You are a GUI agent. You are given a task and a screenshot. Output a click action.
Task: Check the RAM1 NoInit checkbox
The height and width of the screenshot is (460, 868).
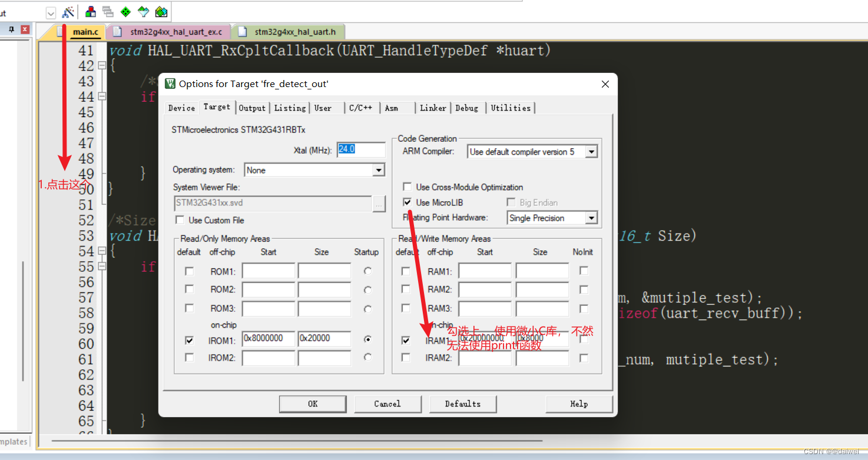(x=584, y=271)
